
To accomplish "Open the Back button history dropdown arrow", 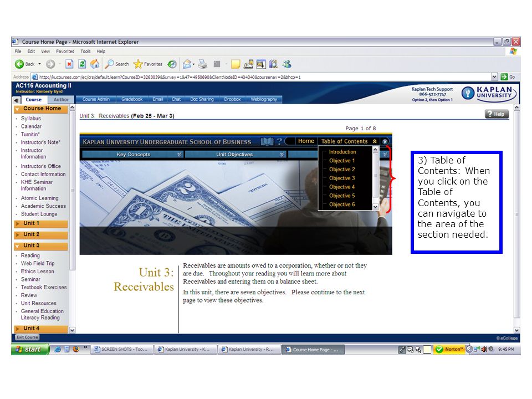I will click(x=39, y=64).
